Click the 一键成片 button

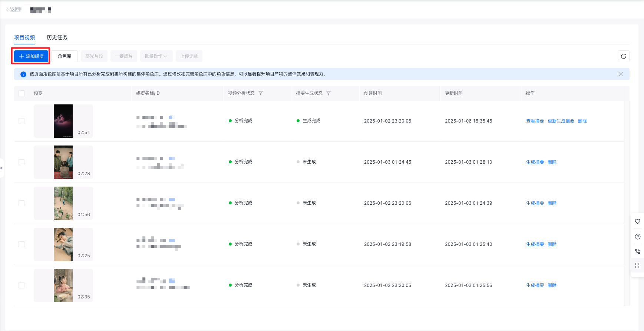pos(124,56)
